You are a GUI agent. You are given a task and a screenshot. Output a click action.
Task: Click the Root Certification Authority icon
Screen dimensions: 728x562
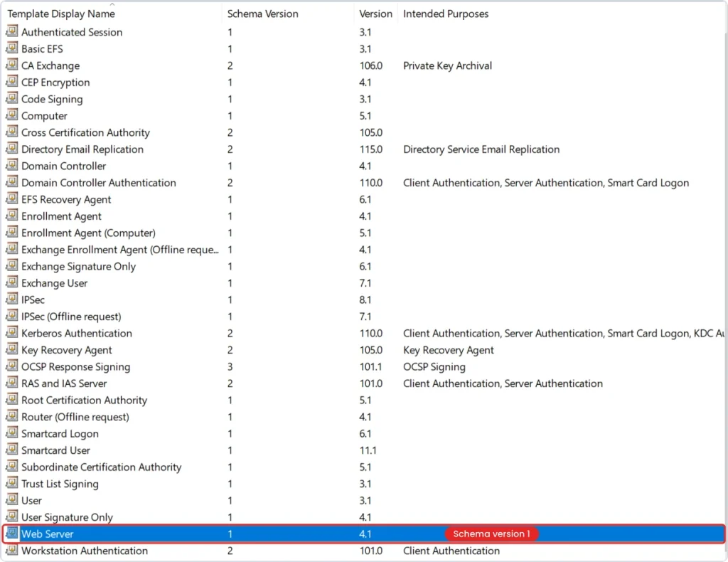[x=11, y=399]
